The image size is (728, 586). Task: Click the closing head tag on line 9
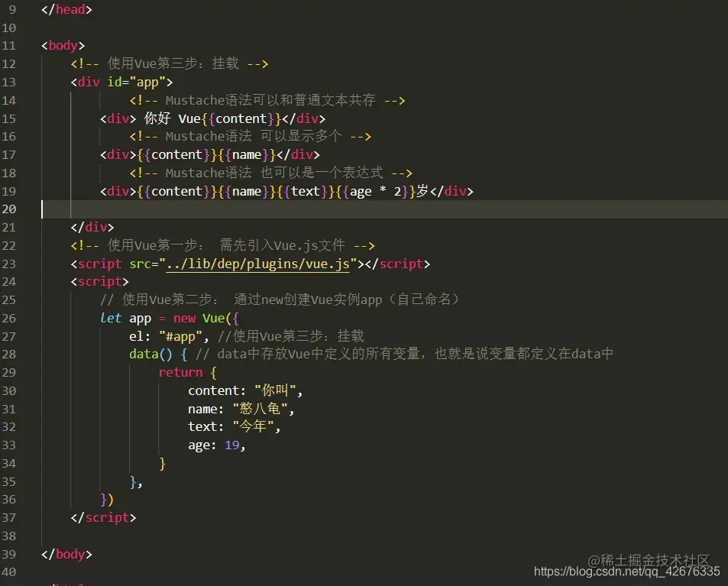66,9
